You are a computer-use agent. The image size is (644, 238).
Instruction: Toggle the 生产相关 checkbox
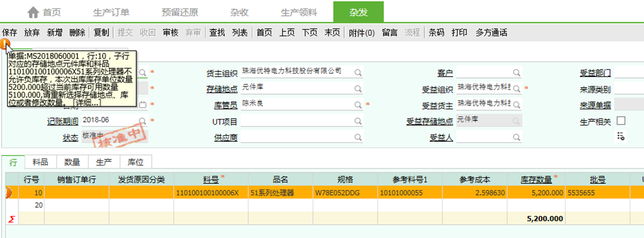621,121
